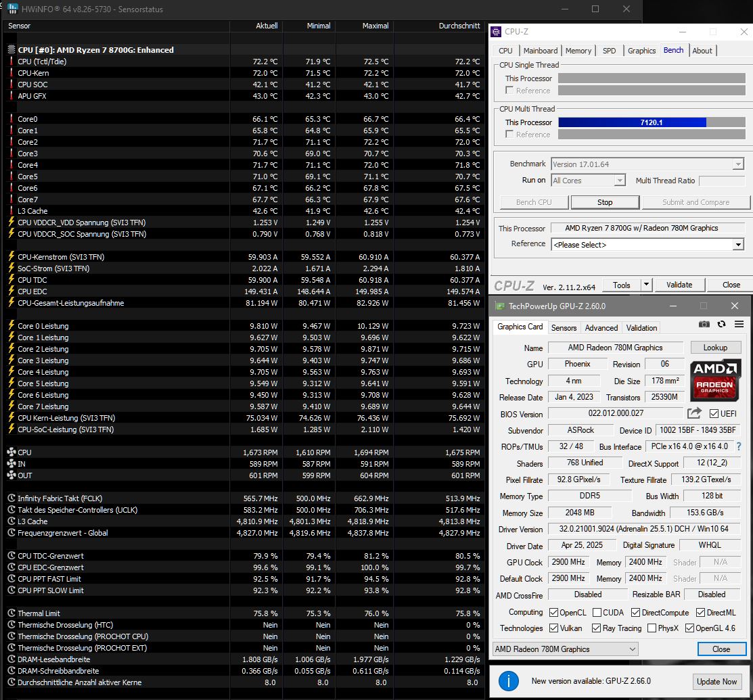Click Multi Thread Reference bar

tap(652, 135)
